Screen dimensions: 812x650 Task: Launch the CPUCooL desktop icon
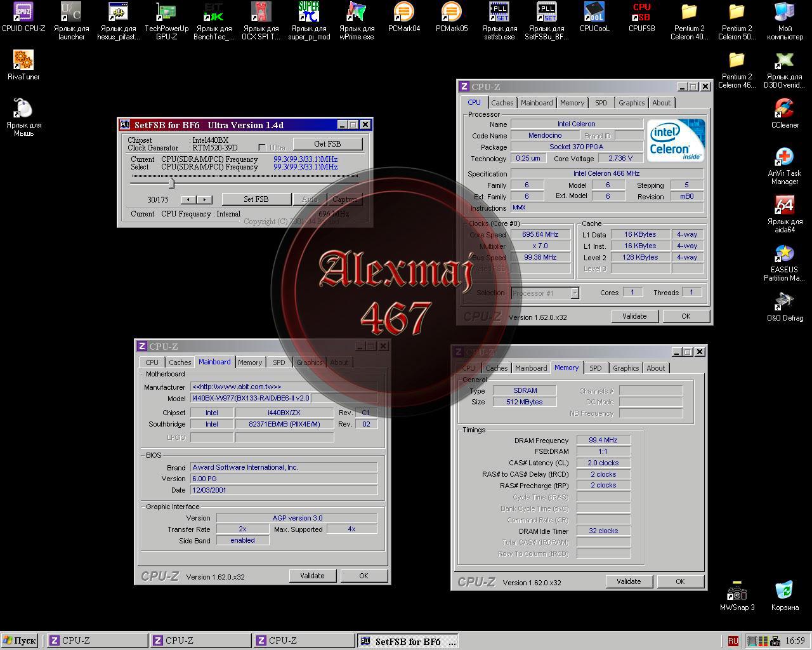point(594,11)
